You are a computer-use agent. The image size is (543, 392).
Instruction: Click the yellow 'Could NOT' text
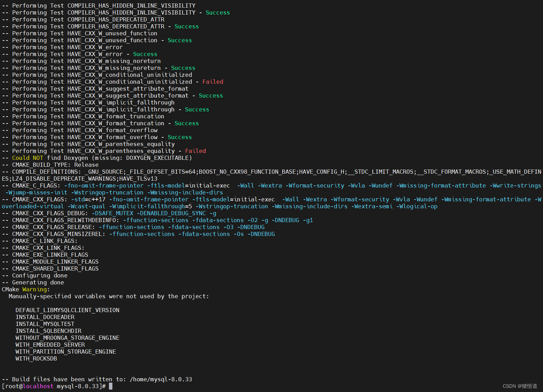click(x=28, y=158)
